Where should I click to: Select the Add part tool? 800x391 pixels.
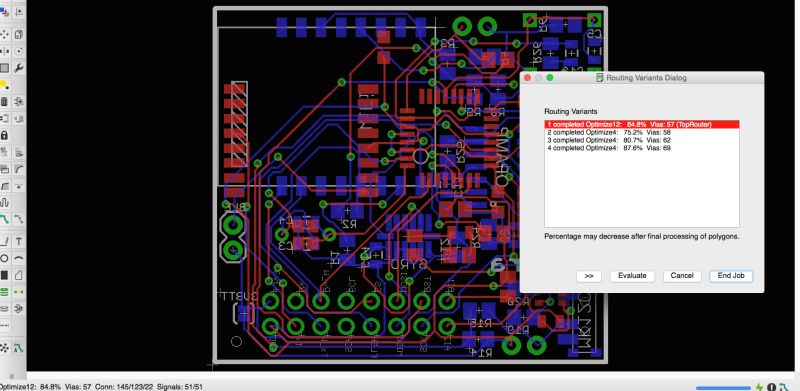(19, 102)
